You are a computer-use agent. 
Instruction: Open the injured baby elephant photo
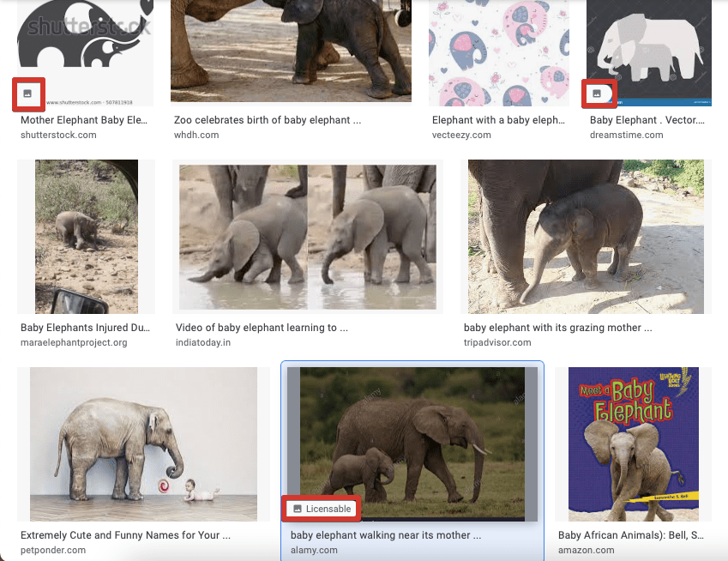point(87,237)
